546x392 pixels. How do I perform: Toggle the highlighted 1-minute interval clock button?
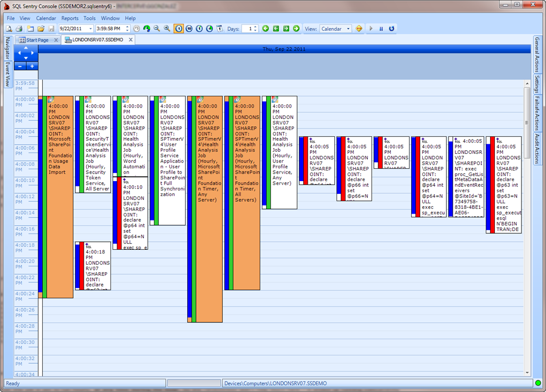point(179,29)
